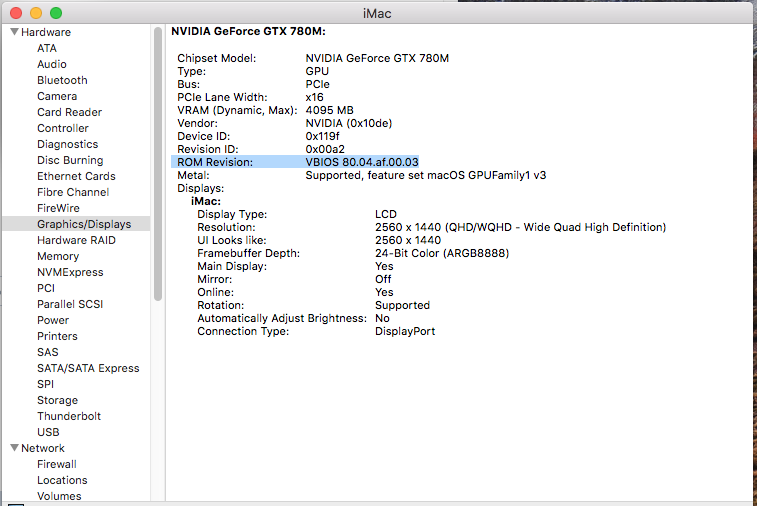Click the iMac window title
Image resolution: width=757 pixels, height=506 pixels.
point(377,14)
